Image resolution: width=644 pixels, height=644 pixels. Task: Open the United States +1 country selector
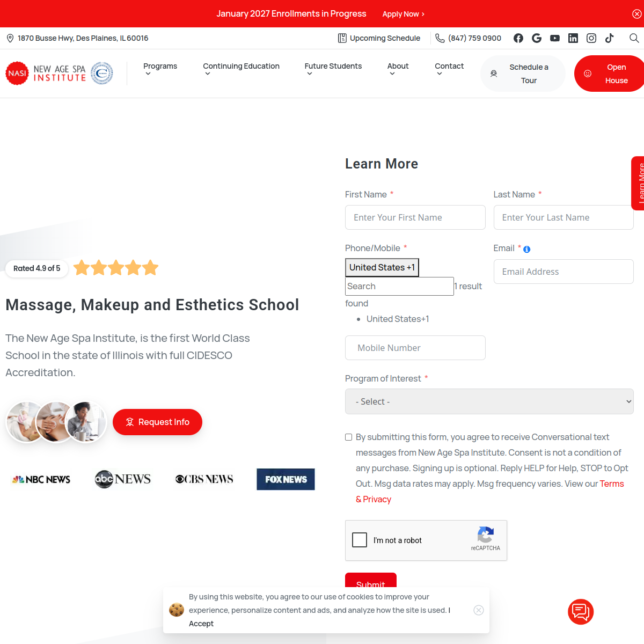coord(382,267)
